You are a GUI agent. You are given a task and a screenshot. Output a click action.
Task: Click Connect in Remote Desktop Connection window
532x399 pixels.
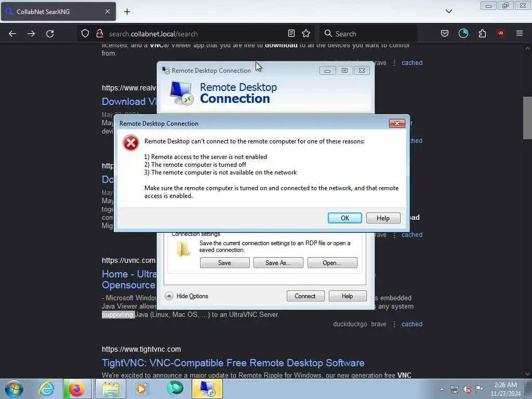(x=305, y=296)
